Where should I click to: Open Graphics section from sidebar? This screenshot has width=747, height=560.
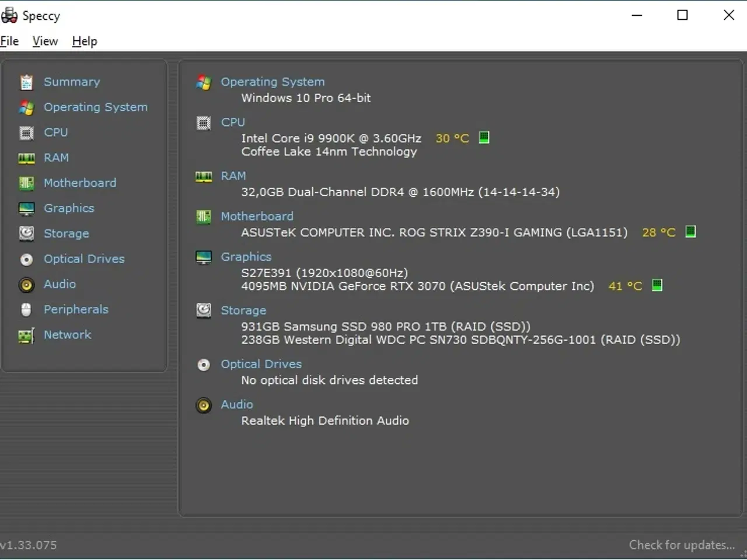[x=69, y=208]
